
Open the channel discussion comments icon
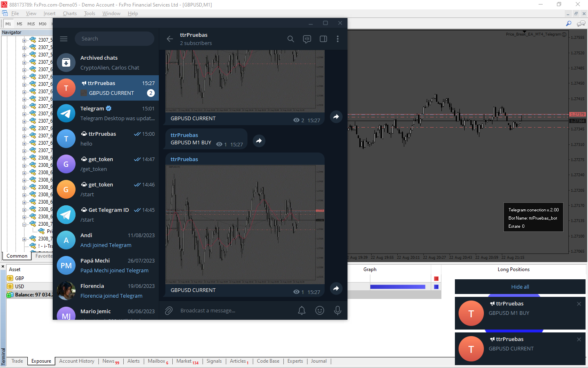tap(307, 39)
